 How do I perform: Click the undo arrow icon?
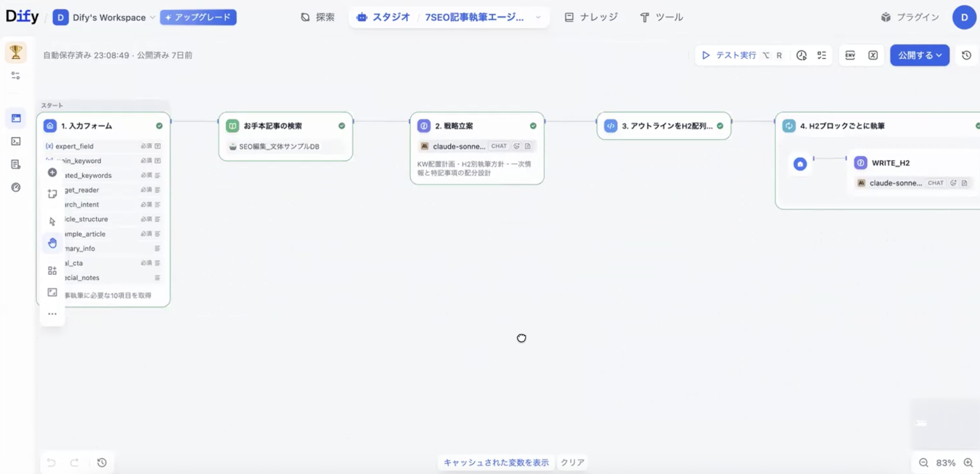pyautogui.click(x=51, y=463)
